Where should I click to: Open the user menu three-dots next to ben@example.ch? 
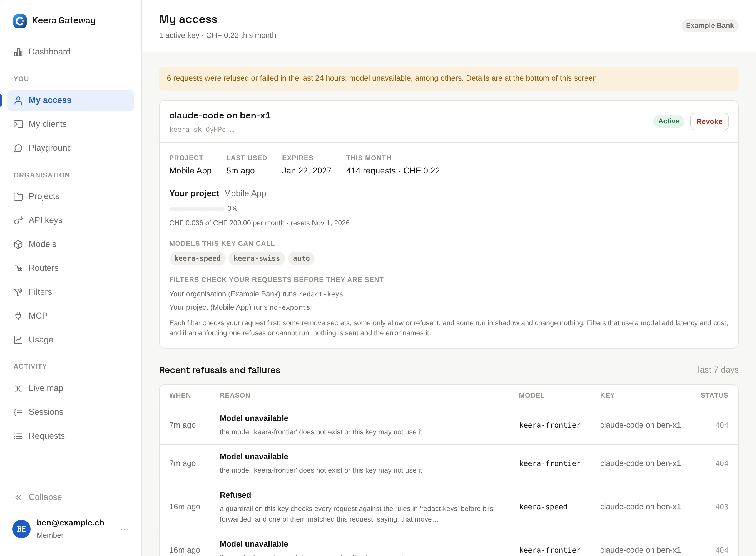tap(125, 529)
